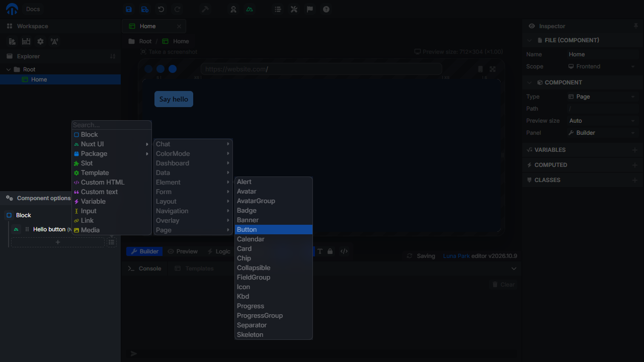Image resolution: width=644 pixels, height=362 pixels.
Task: Click the Explorer sort icon
Action: (113, 56)
